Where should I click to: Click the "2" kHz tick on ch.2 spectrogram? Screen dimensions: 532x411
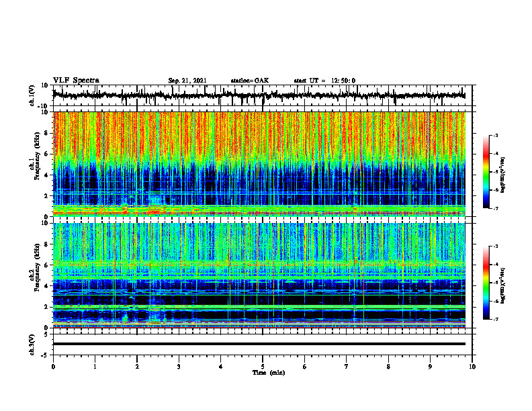[46, 307]
